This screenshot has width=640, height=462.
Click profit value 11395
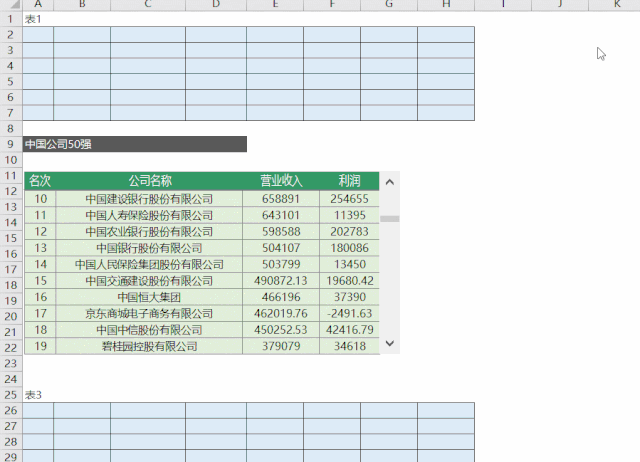(349, 215)
